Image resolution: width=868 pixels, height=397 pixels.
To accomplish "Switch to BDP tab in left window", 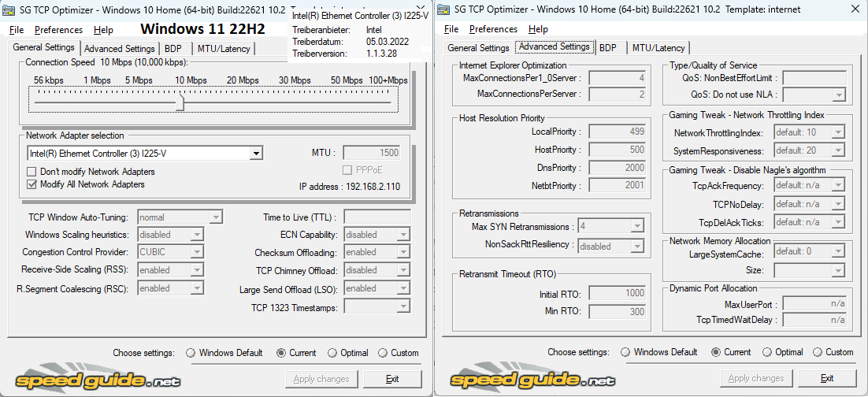I will tap(173, 49).
